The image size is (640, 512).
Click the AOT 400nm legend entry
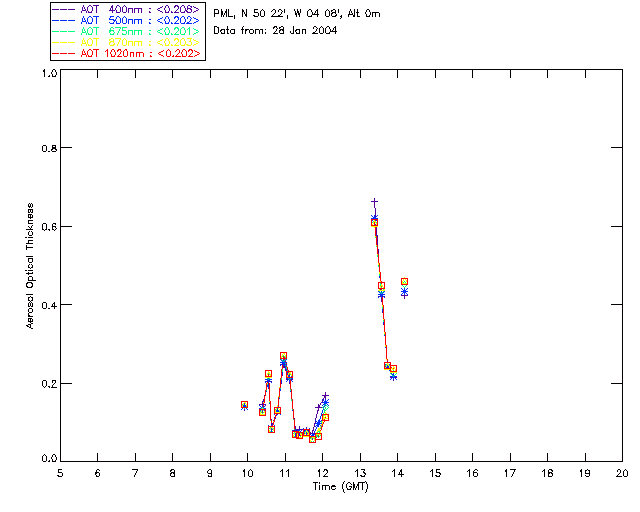[126, 9]
